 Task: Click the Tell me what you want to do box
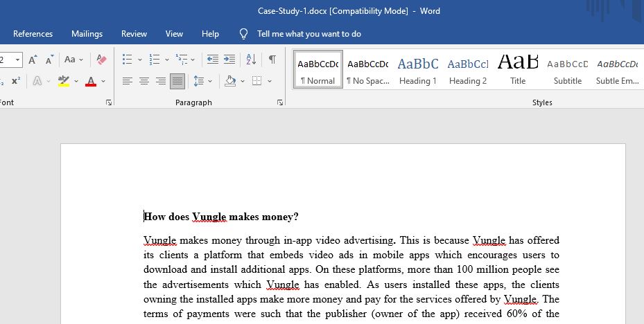(x=309, y=34)
